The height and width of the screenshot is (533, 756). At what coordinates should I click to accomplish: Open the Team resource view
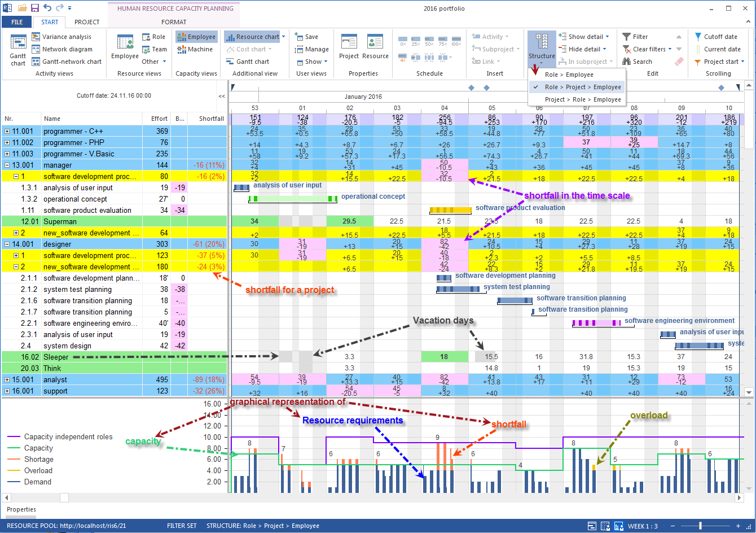[155, 49]
